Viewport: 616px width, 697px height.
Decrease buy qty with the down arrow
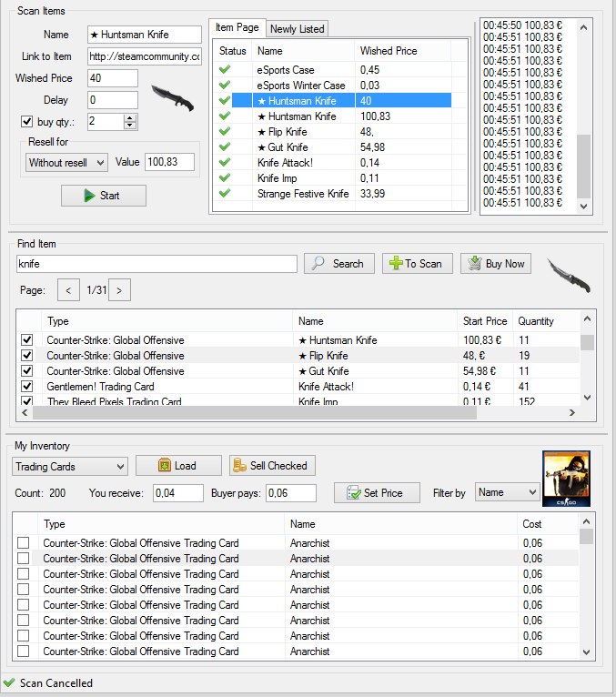point(130,126)
